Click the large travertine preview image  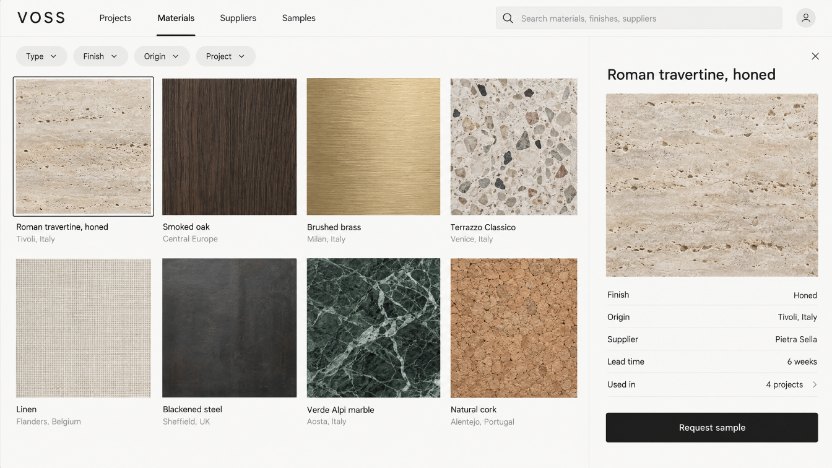(712, 185)
